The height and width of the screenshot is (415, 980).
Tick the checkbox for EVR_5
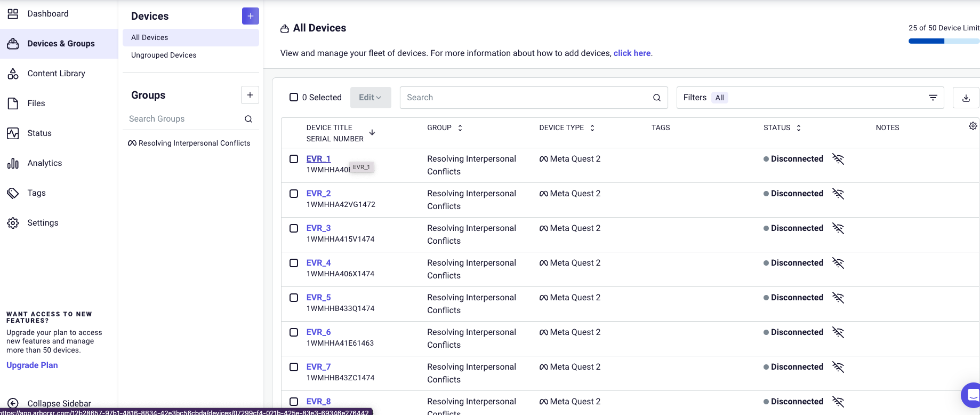[x=294, y=298]
